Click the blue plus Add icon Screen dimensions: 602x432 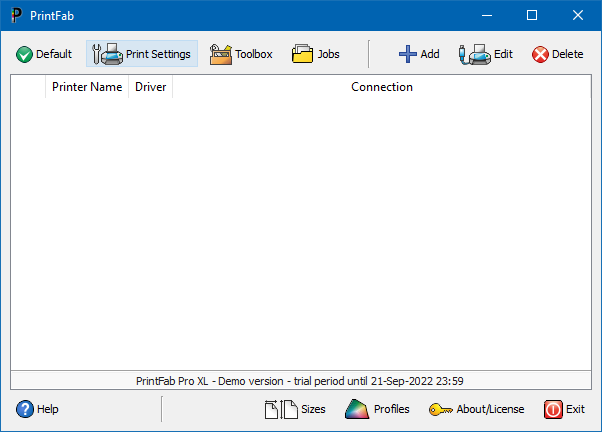point(408,54)
